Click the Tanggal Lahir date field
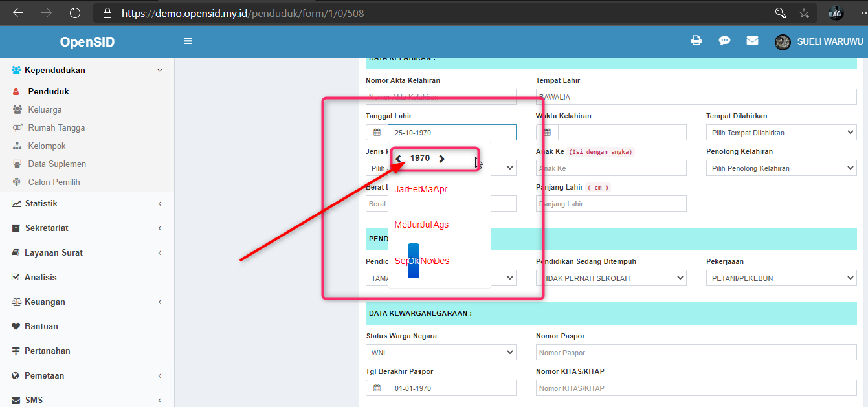The width and height of the screenshot is (868, 407). click(452, 133)
